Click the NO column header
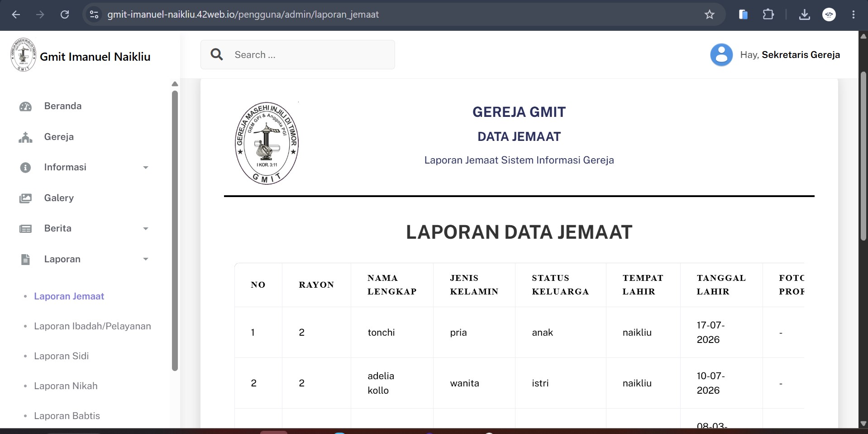The height and width of the screenshot is (434, 868). pyautogui.click(x=258, y=285)
